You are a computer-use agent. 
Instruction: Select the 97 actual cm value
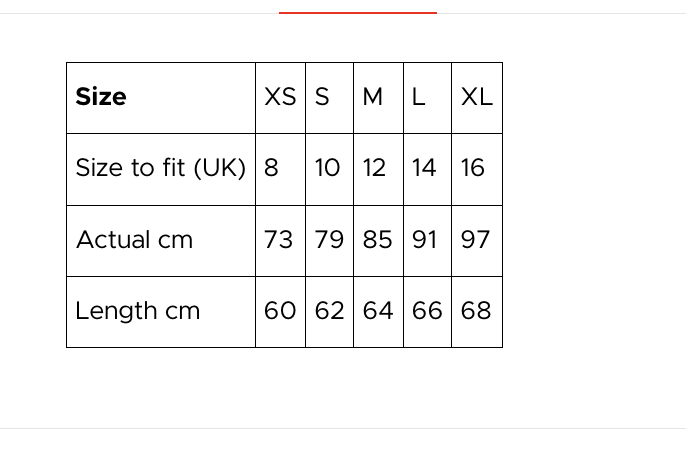475,240
